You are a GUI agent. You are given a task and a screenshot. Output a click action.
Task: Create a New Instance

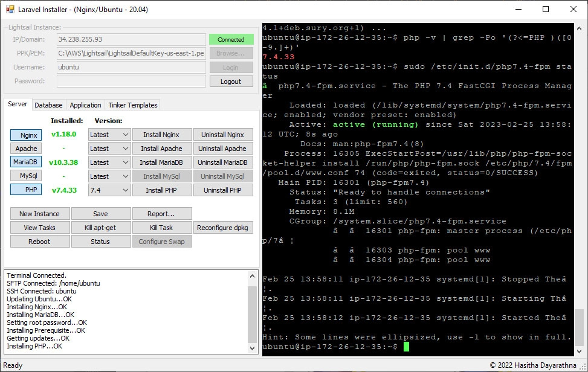click(x=40, y=214)
